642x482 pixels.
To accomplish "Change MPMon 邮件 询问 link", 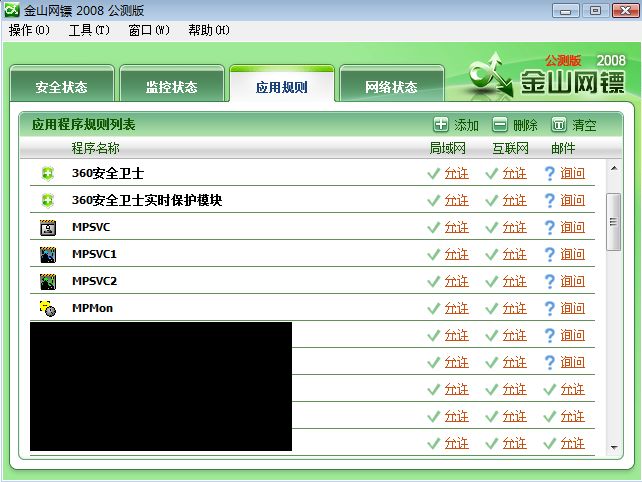I will pos(573,309).
